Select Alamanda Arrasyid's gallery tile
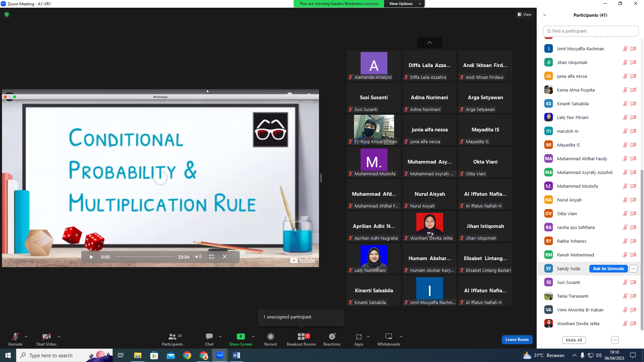Image resolution: width=644 pixels, height=362 pixels. click(374, 66)
